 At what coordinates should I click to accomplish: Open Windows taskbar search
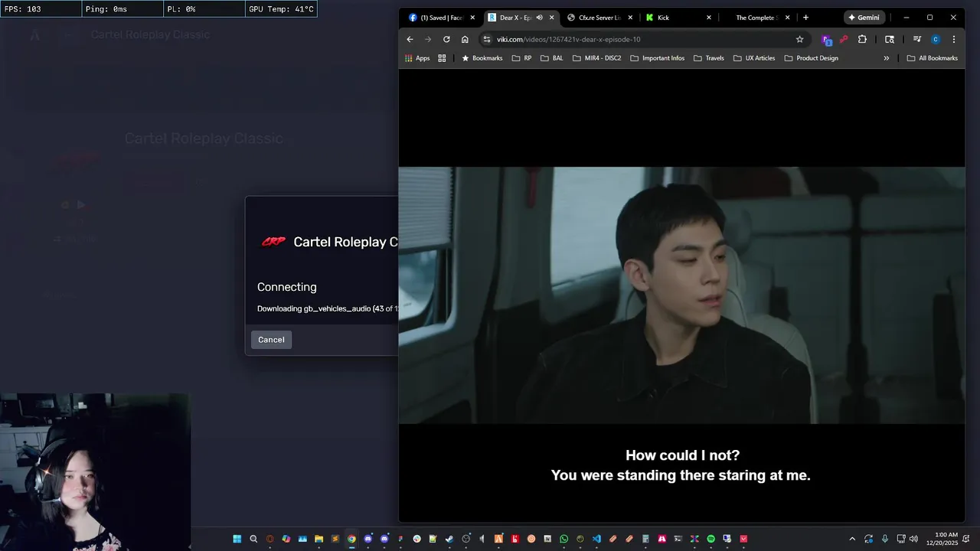pos(253,539)
